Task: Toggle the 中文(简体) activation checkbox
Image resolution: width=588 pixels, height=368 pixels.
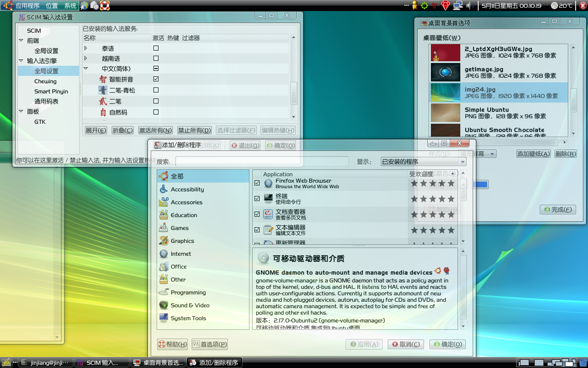Action: pyautogui.click(x=156, y=69)
